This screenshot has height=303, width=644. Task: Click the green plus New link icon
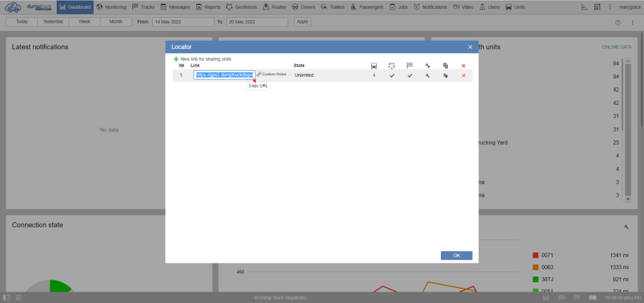(x=176, y=59)
